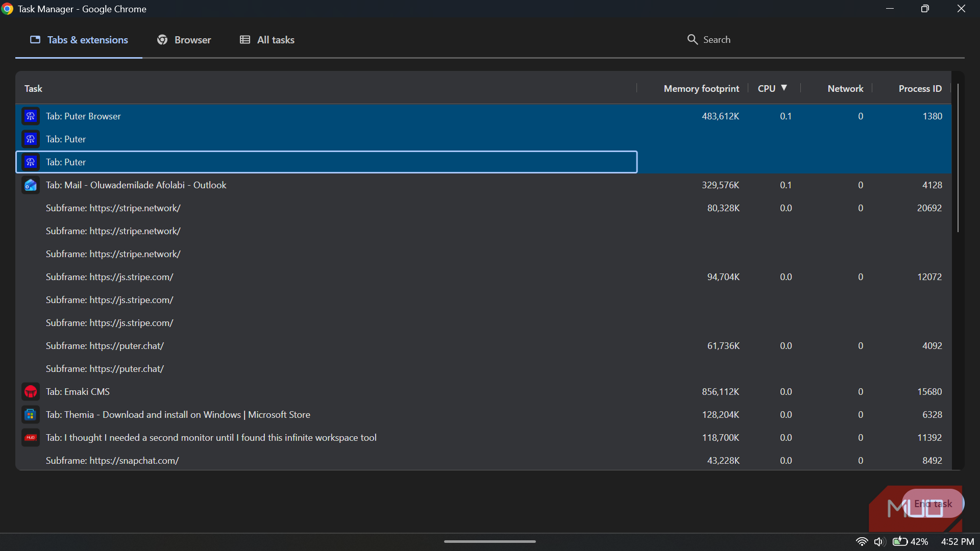Select puter.chat subframe with process 4092
The height and width of the screenshot is (551, 980).
pyautogui.click(x=483, y=346)
